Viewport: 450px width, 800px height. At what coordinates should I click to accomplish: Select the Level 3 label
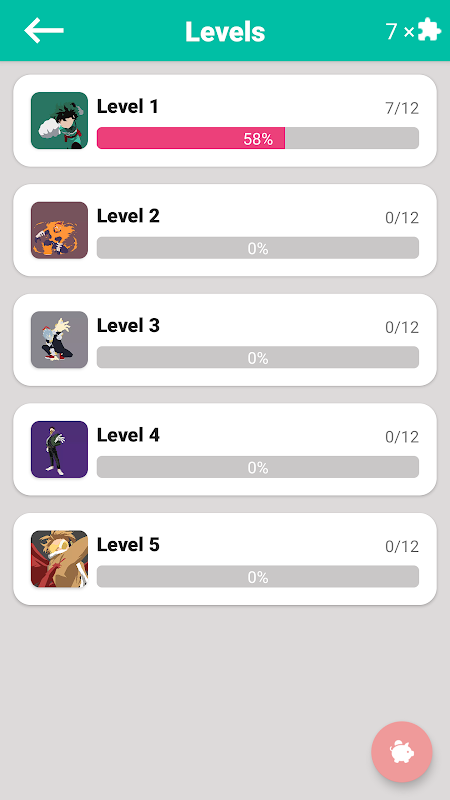coord(128,326)
